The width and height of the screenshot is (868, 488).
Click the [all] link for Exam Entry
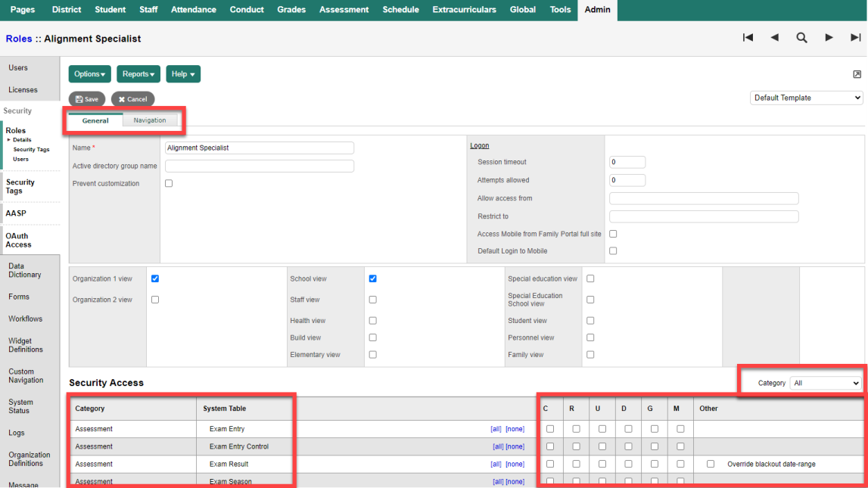click(x=496, y=428)
